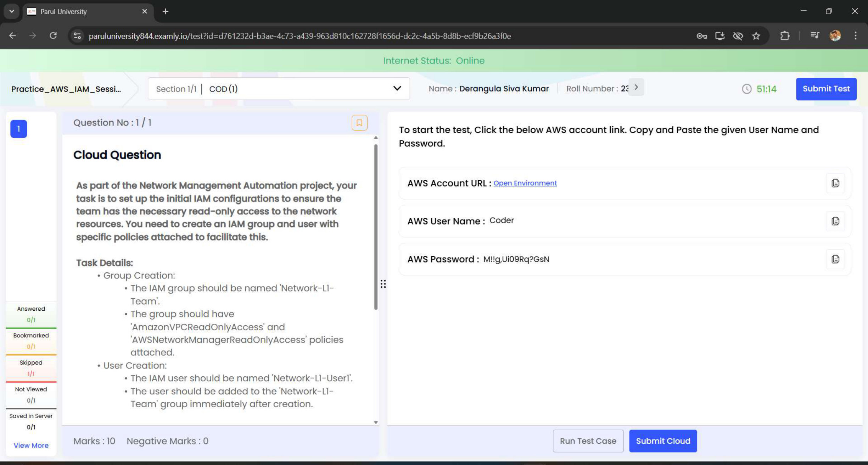Click the scroll up arrow of question panel

[x=376, y=137]
